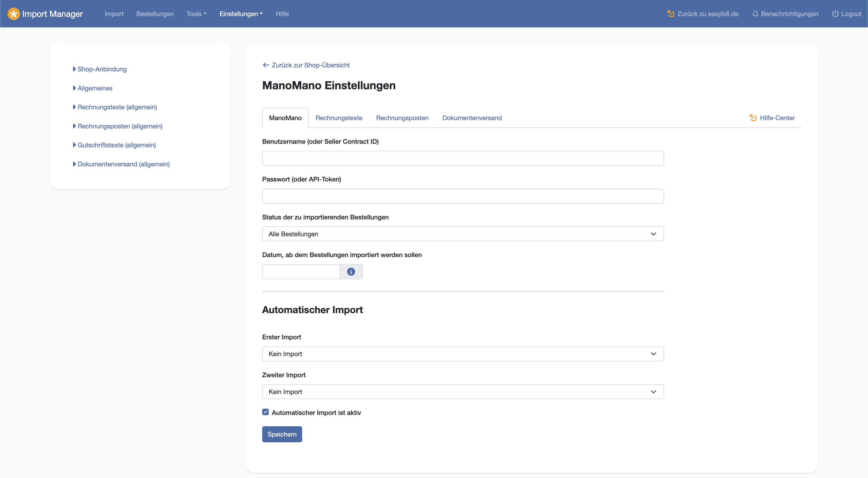Screen dimensions: 868x478
Task: Click the external-link icon beside Zurück zu easybill.de
Action: pos(671,14)
